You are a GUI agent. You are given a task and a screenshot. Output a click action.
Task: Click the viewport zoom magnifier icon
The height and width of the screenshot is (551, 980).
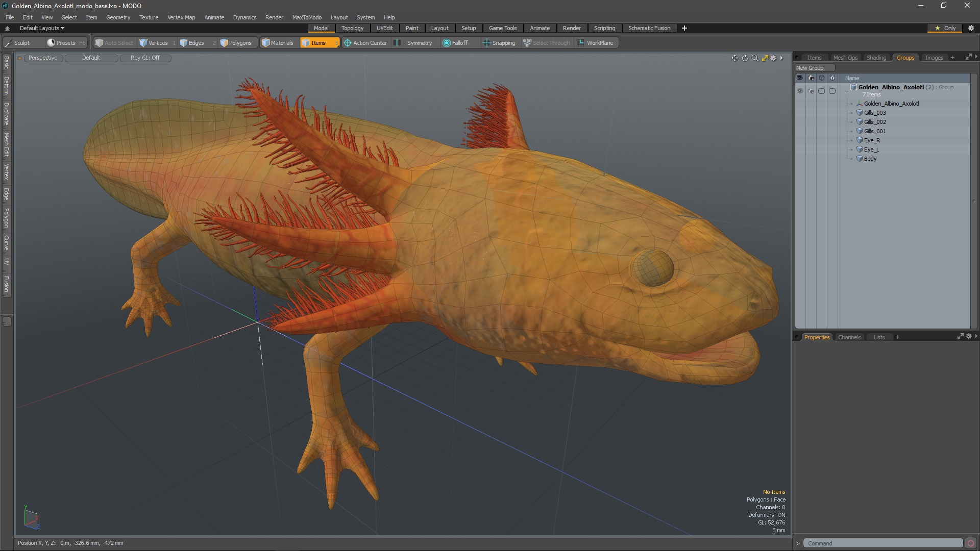pyautogui.click(x=755, y=58)
